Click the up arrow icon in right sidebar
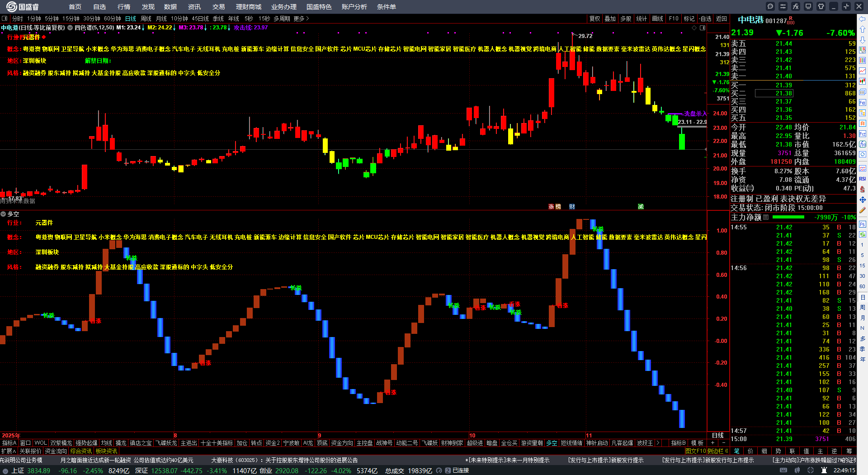 [863, 29]
